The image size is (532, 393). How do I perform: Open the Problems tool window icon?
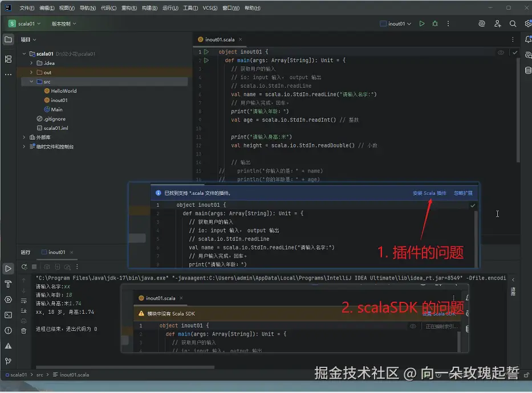click(x=8, y=331)
